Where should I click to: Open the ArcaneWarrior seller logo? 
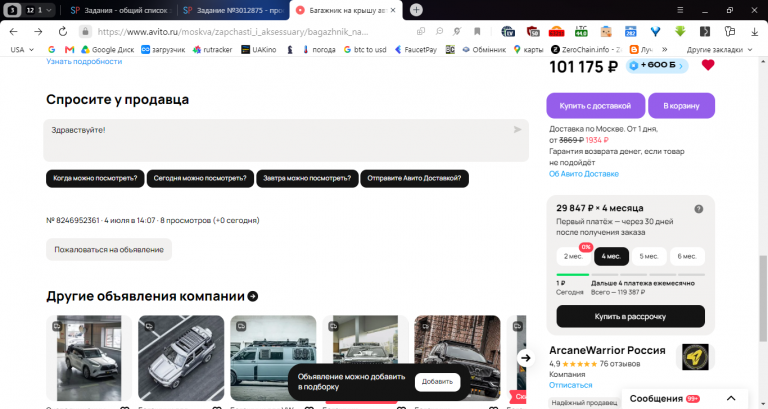(695, 357)
